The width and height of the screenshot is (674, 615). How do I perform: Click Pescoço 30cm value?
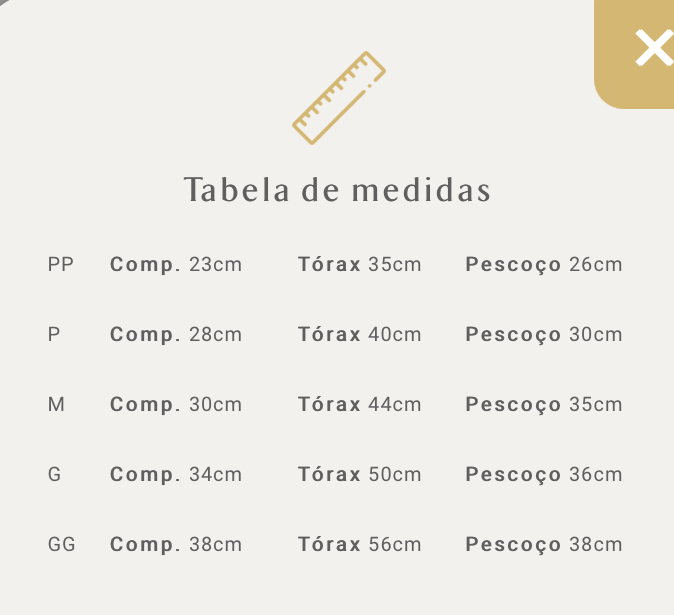(544, 335)
